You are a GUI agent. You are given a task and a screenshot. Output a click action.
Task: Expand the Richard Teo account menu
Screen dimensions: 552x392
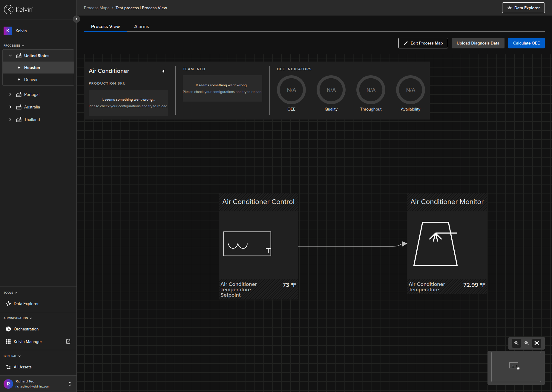70,384
